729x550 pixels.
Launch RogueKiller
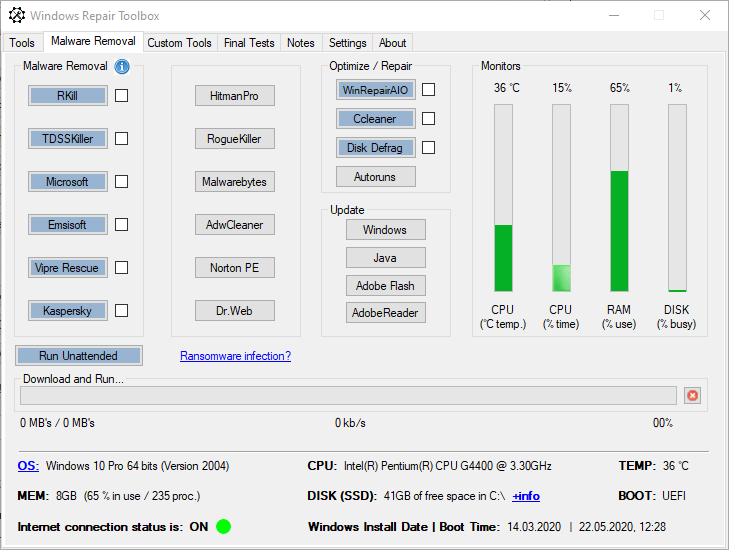click(x=235, y=139)
